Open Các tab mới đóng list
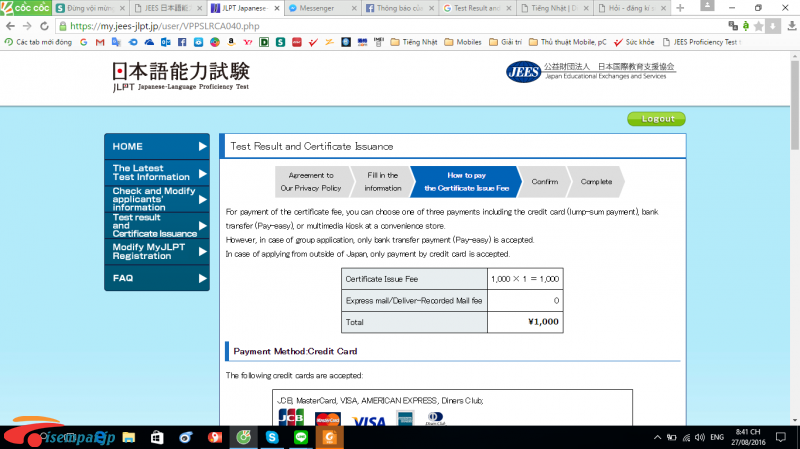 [x=38, y=42]
